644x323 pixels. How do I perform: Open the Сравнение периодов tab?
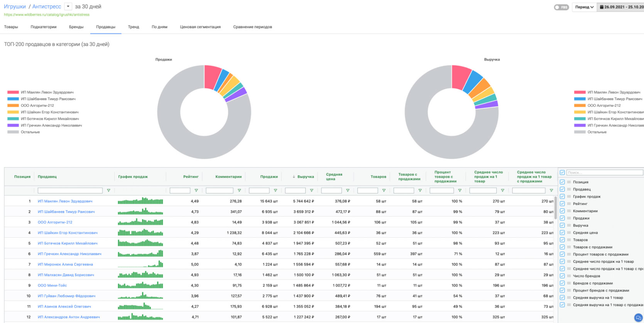click(x=252, y=27)
